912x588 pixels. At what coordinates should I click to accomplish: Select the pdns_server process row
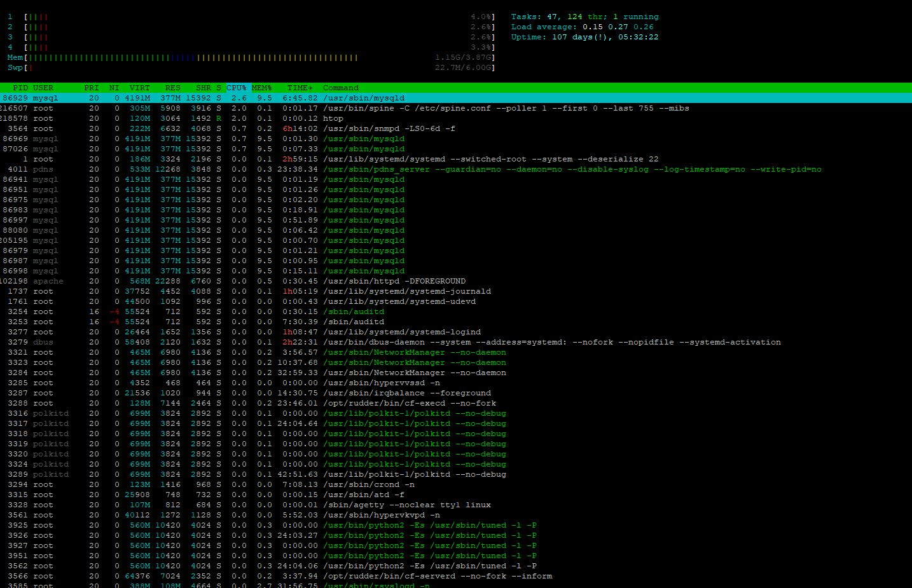pyautogui.click(x=456, y=169)
